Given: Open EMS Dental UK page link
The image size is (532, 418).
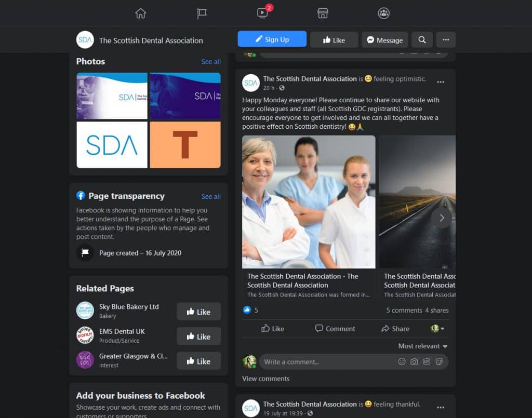Looking at the screenshot, I should coord(122,332).
